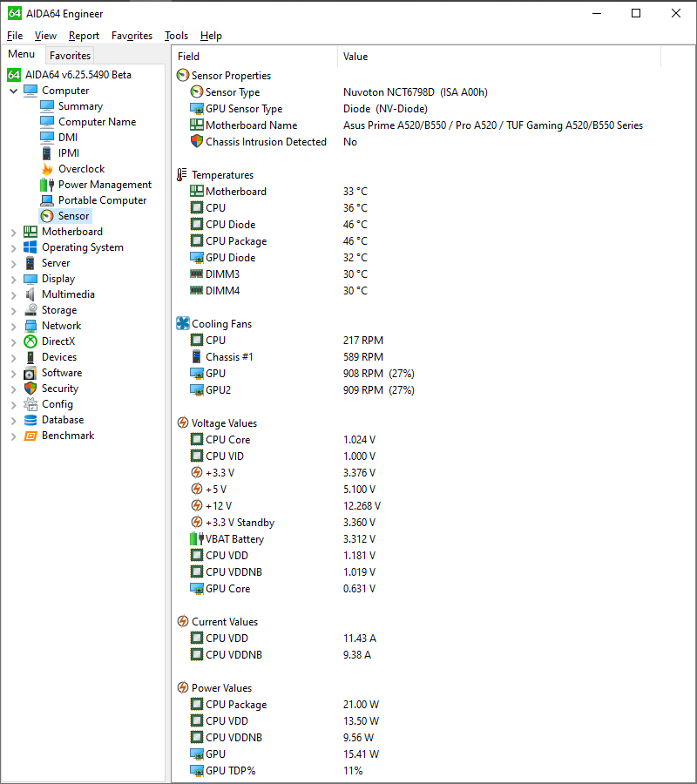
Task: Click the Temperatures thermometer icon
Action: tap(182, 174)
